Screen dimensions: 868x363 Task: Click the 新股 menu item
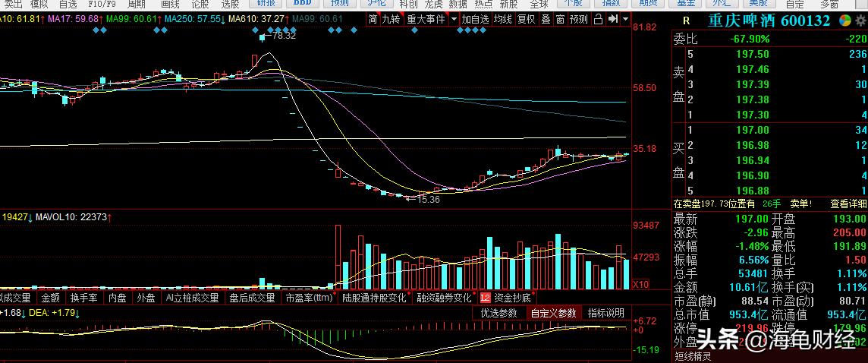[x=508, y=5]
